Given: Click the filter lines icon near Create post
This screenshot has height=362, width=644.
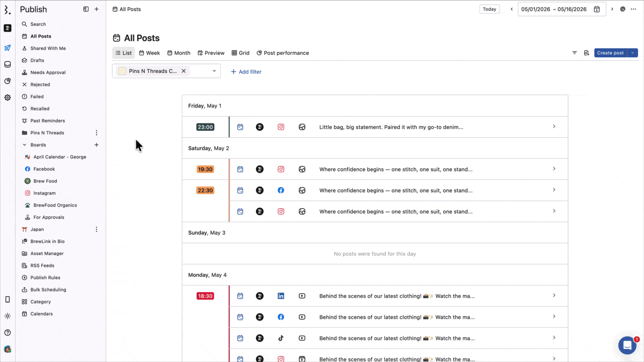Looking at the screenshot, I should pos(575,53).
